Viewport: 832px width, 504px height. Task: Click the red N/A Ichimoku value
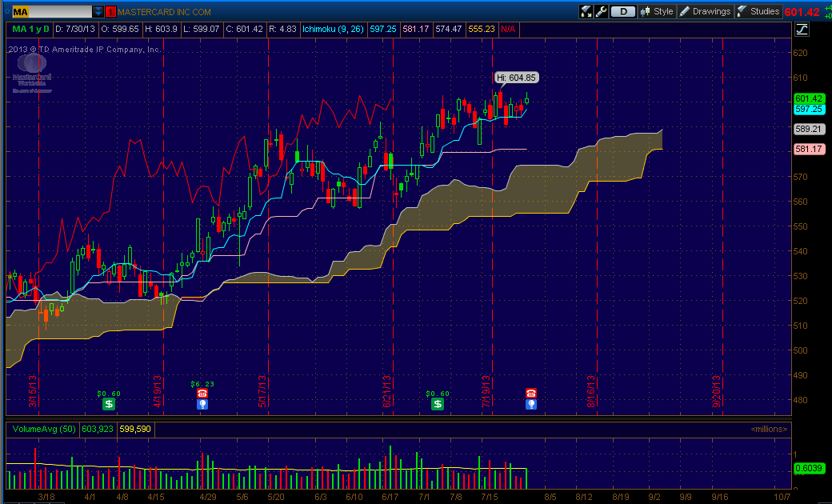[x=508, y=29]
